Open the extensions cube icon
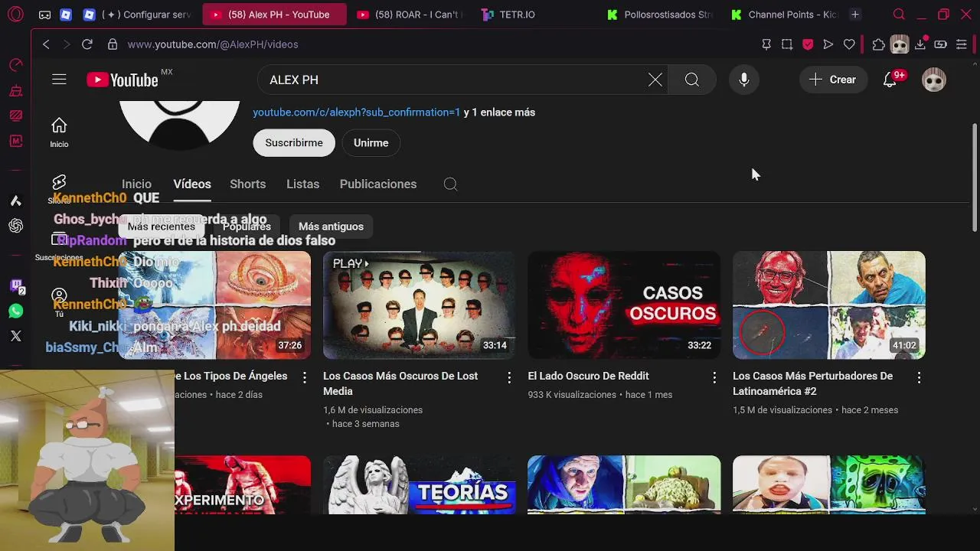980x551 pixels. (x=878, y=44)
